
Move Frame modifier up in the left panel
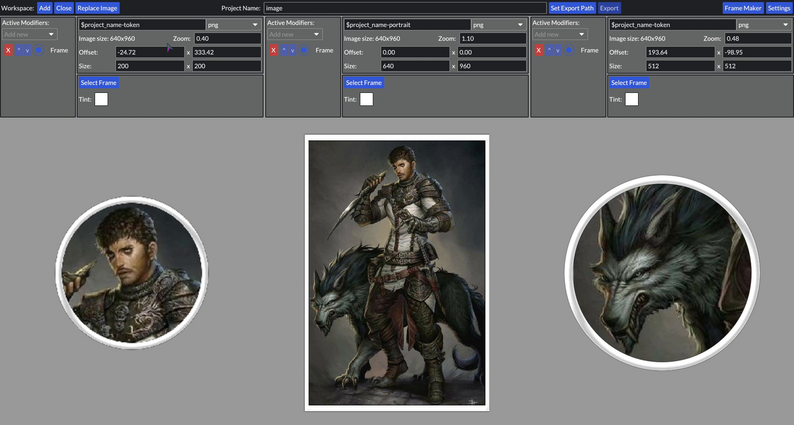pyautogui.click(x=19, y=49)
